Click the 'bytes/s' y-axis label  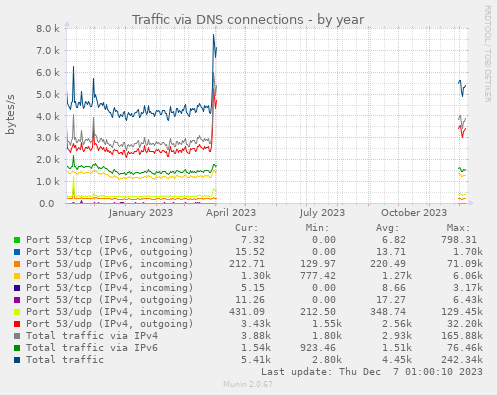pos(10,115)
